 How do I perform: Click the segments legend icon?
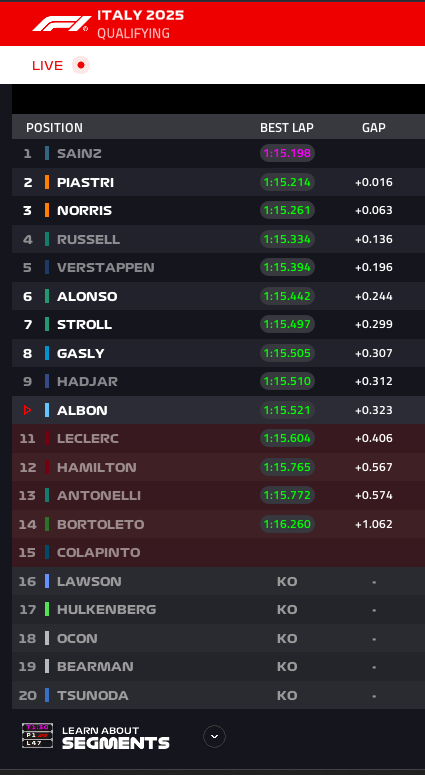pyautogui.click(x=38, y=735)
